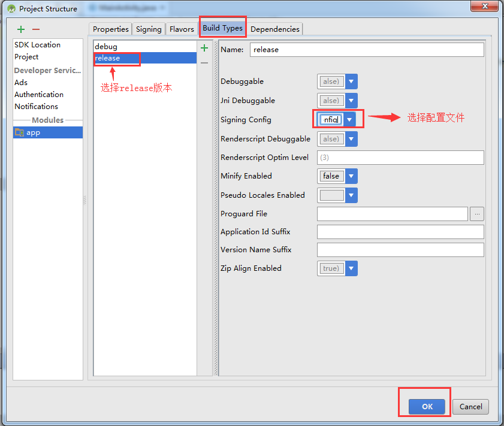Open the Debuggable dropdown

click(352, 81)
